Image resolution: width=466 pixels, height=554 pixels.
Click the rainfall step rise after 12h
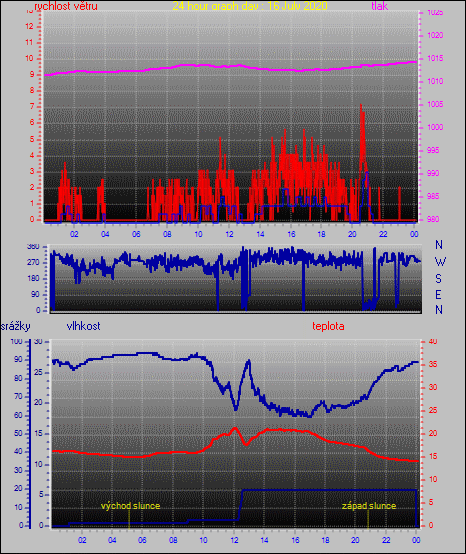point(241,505)
